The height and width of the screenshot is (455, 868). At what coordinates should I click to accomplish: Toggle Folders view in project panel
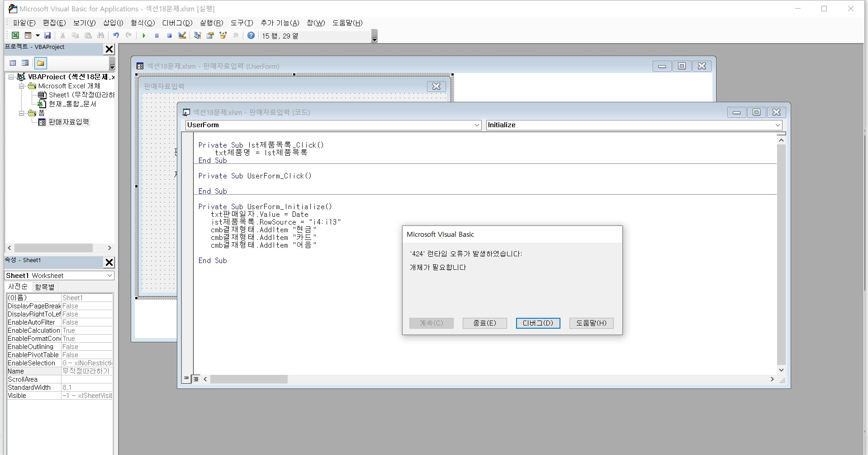[x=41, y=63]
